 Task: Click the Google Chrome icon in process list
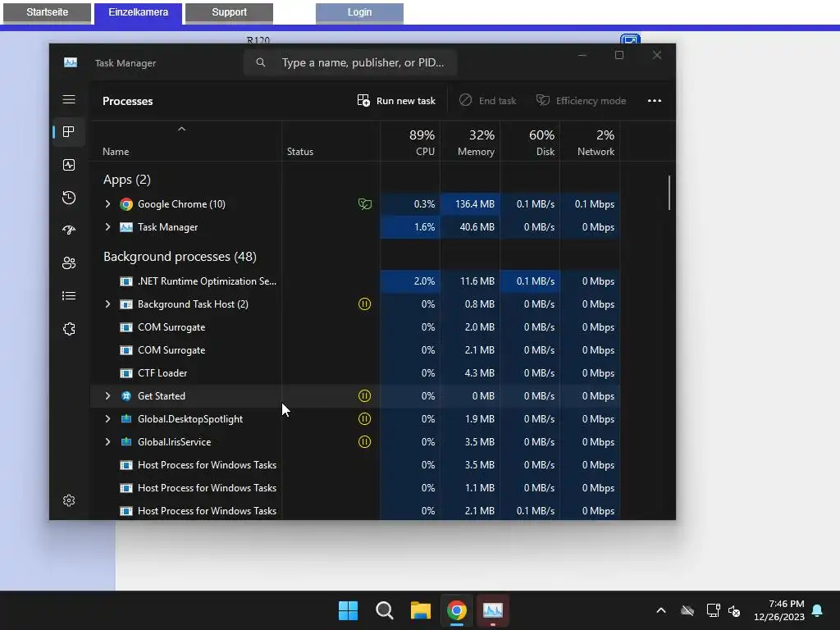pos(126,204)
